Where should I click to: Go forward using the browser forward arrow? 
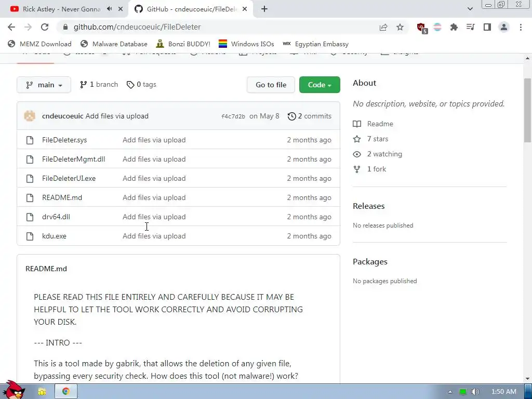(x=28, y=27)
